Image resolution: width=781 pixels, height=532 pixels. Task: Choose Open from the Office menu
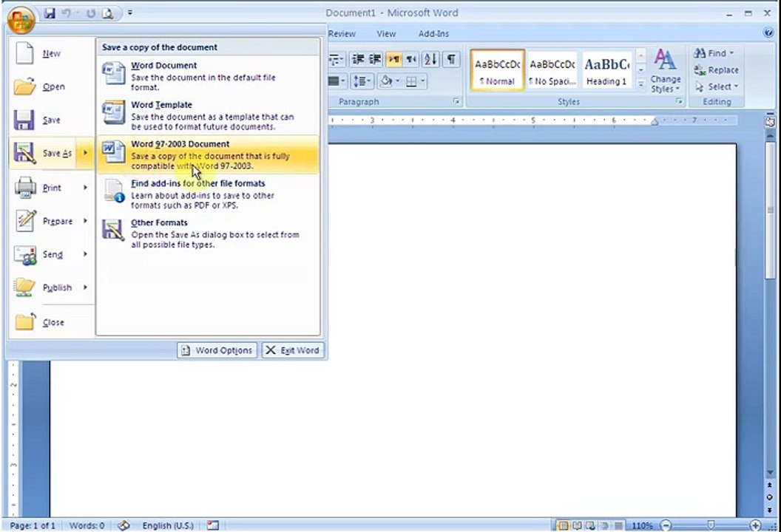(51, 86)
